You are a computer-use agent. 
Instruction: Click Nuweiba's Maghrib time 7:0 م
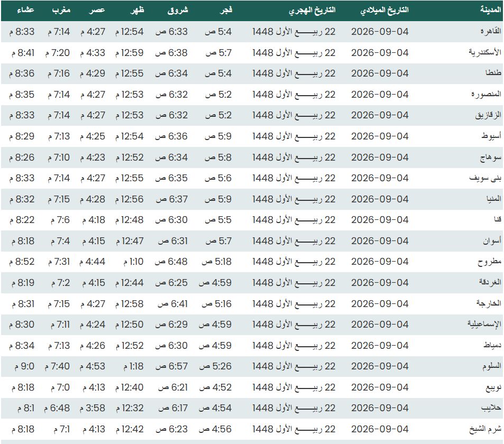(60, 387)
